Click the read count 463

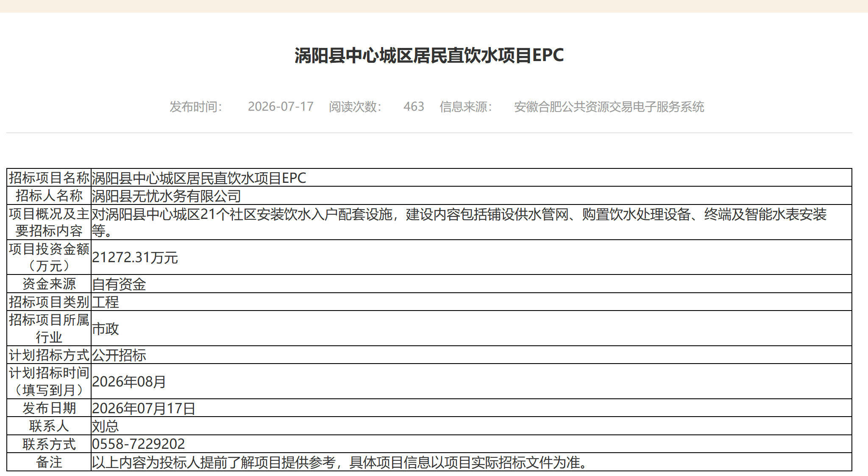414,106
